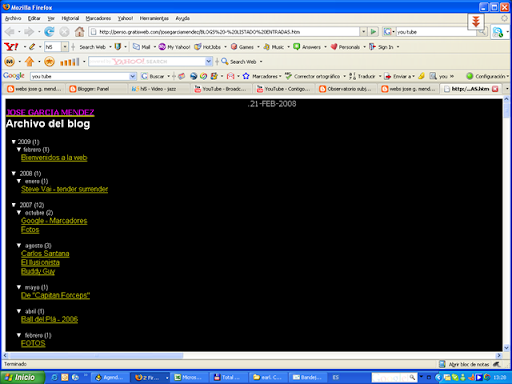Open the Carlos Santana link
Screen dimensions: 512x384
(45, 254)
